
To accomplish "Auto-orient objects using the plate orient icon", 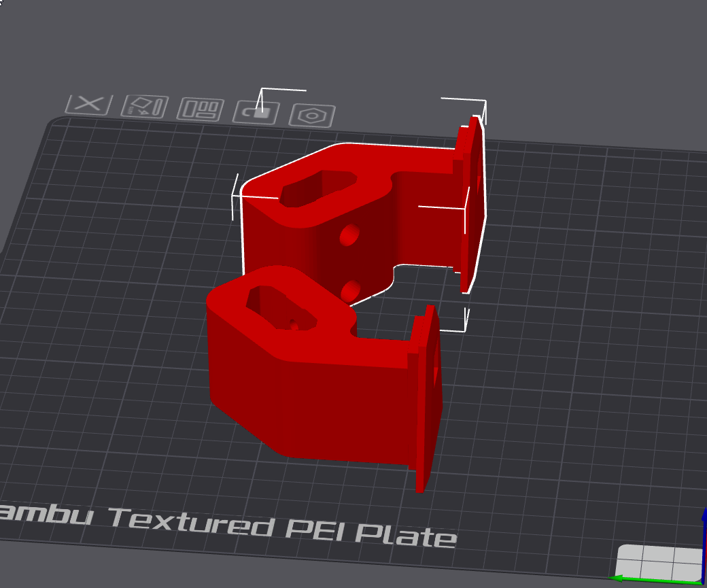I will pyautogui.click(x=145, y=107).
